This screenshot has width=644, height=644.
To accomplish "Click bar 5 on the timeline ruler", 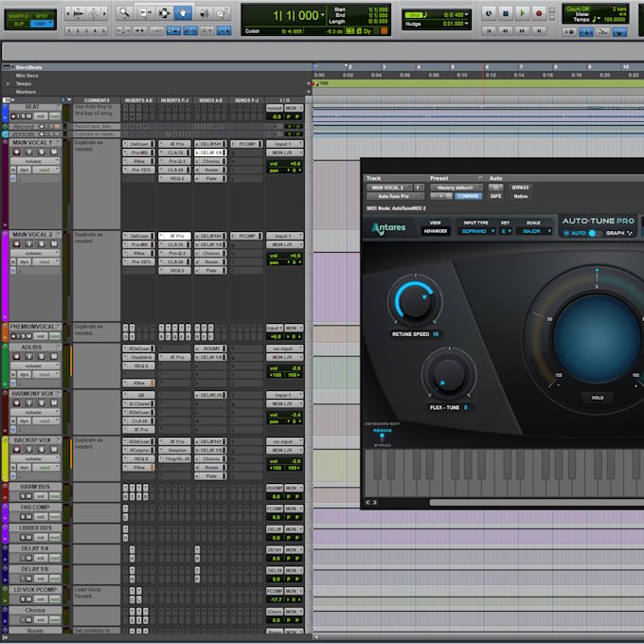I will click(x=452, y=67).
